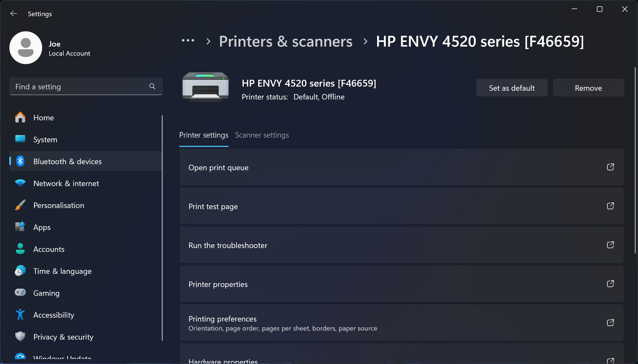Viewport: 638px width, 364px height.
Task: Select the Printer settings tab
Action: point(204,135)
